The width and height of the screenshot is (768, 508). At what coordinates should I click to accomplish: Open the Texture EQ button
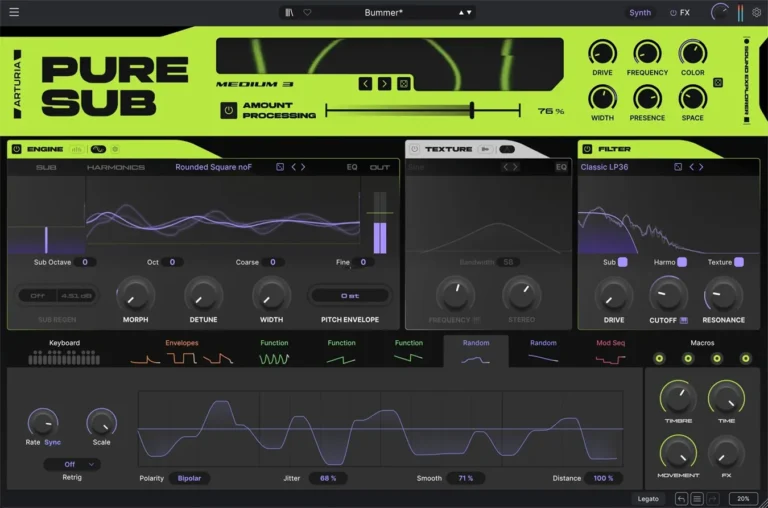(x=561, y=167)
